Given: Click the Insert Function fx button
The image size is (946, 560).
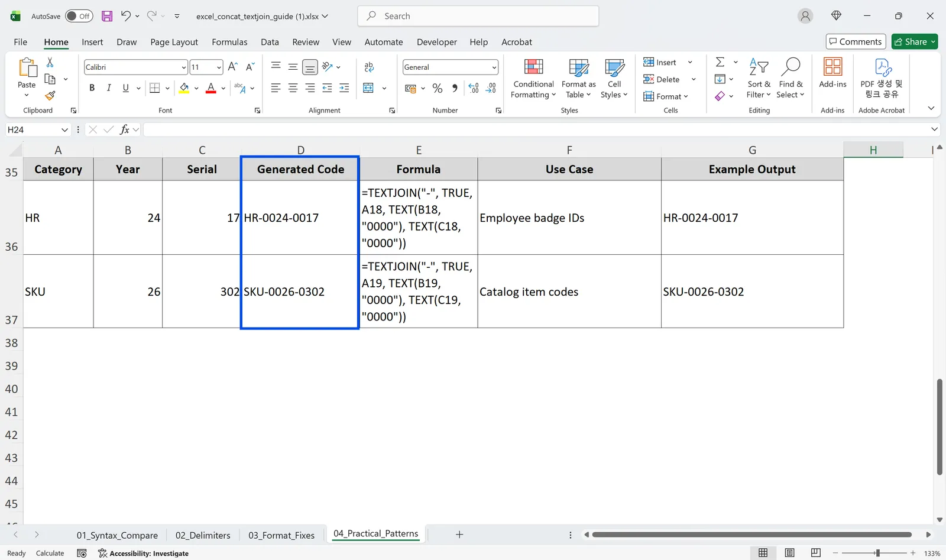Looking at the screenshot, I should 125,130.
